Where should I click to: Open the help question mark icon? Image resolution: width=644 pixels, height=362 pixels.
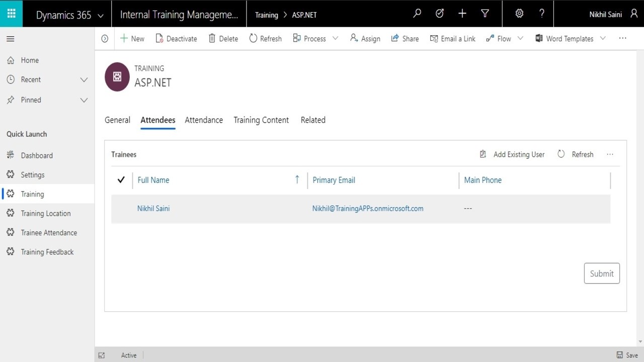(x=542, y=14)
